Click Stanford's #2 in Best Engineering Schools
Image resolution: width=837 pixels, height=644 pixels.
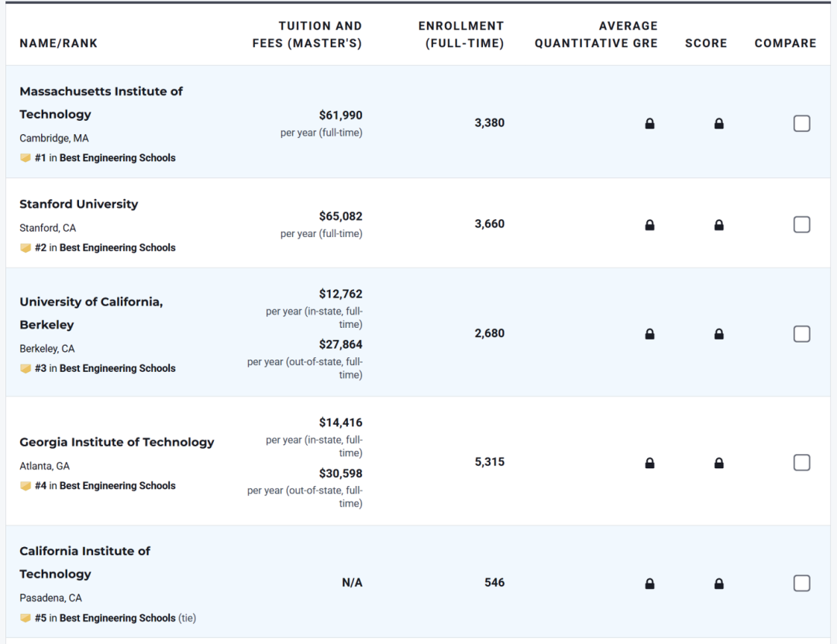pos(105,247)
